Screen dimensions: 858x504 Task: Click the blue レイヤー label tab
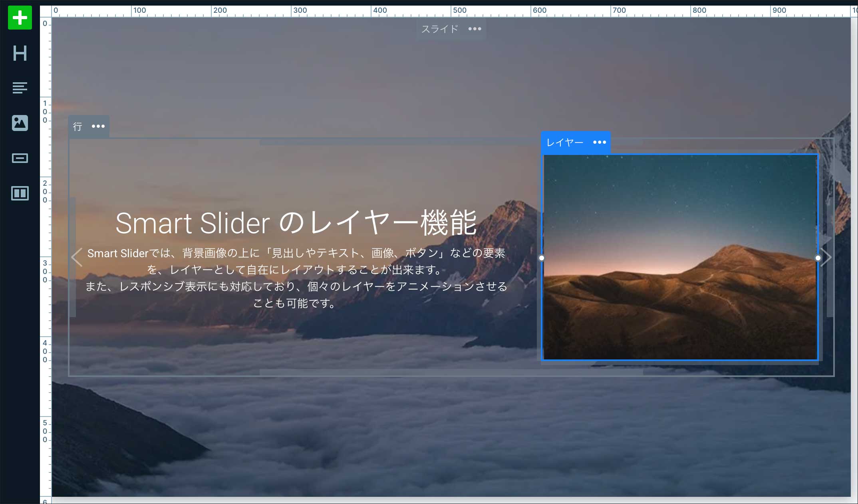(564, 143)
